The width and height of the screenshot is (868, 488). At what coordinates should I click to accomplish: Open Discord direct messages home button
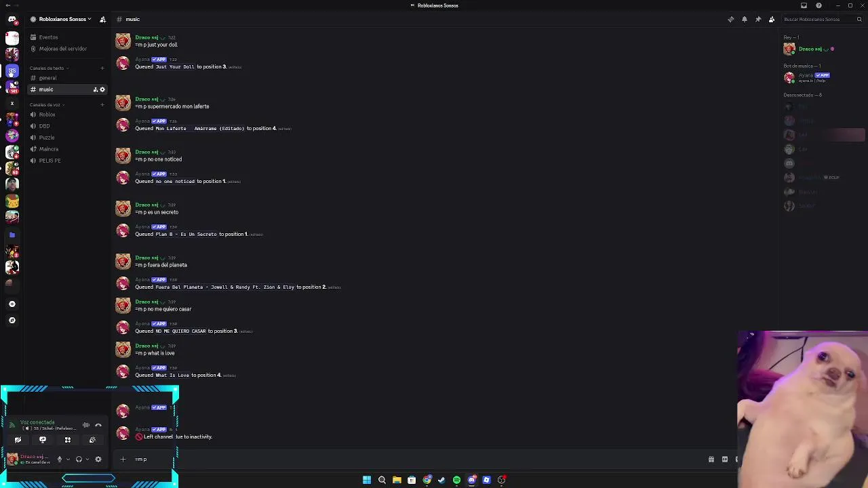pyautogui.click(x=12, y=19)
